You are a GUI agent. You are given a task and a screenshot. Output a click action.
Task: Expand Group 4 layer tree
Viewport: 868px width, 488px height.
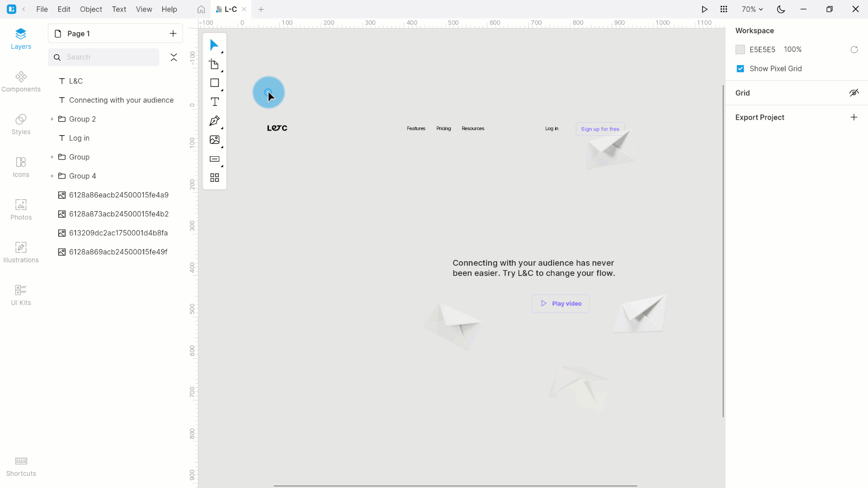(x=52, y=176)
